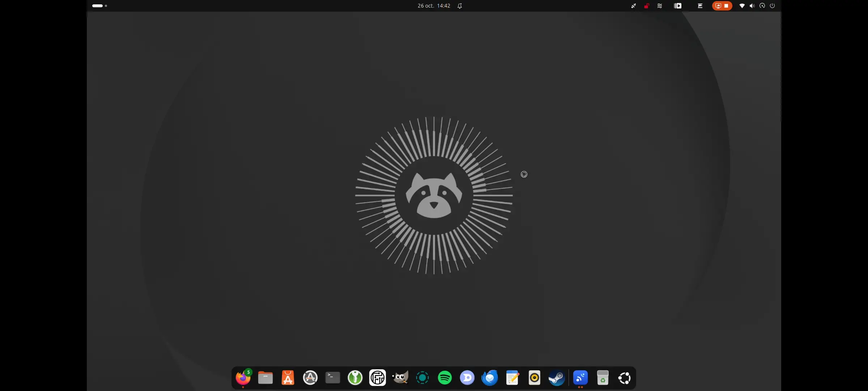Screen dimensions: 868x391
Task: Launch GIMP from the dock
Action: [x=400, y=378]
